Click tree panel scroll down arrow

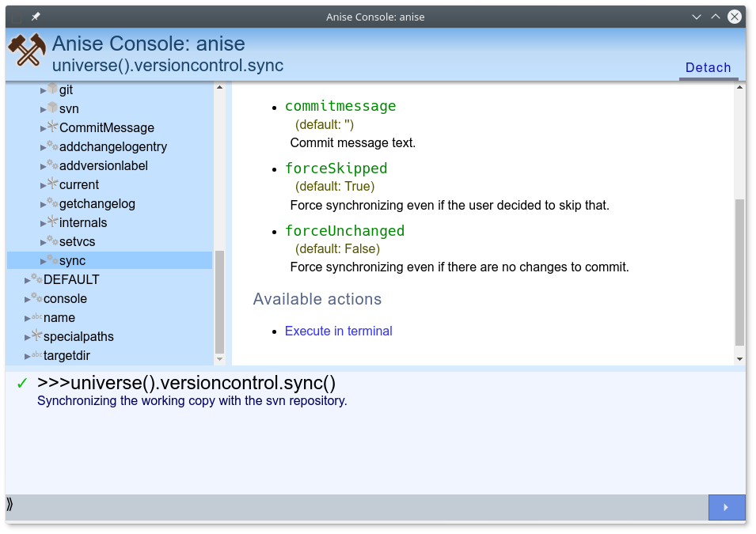pyautogui.click(x=219, y=359)
